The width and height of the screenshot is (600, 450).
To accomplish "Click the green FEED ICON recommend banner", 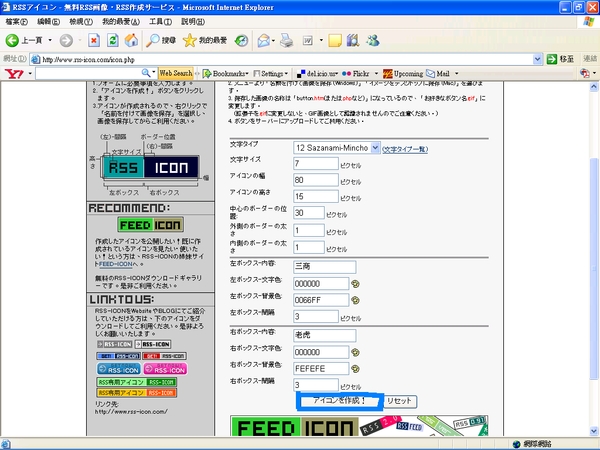I will click(150, 225).
